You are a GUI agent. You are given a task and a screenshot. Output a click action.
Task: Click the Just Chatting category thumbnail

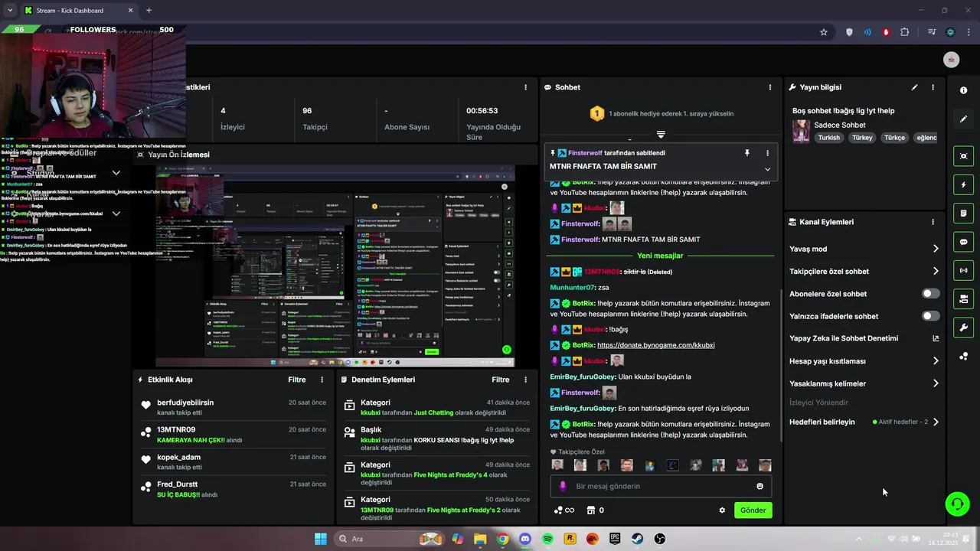pyautogui.click(x=801, y=131)
